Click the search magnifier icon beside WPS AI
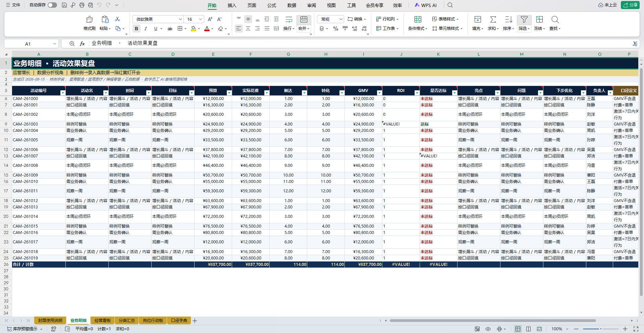The image size is (644, 333). [450, 5]
